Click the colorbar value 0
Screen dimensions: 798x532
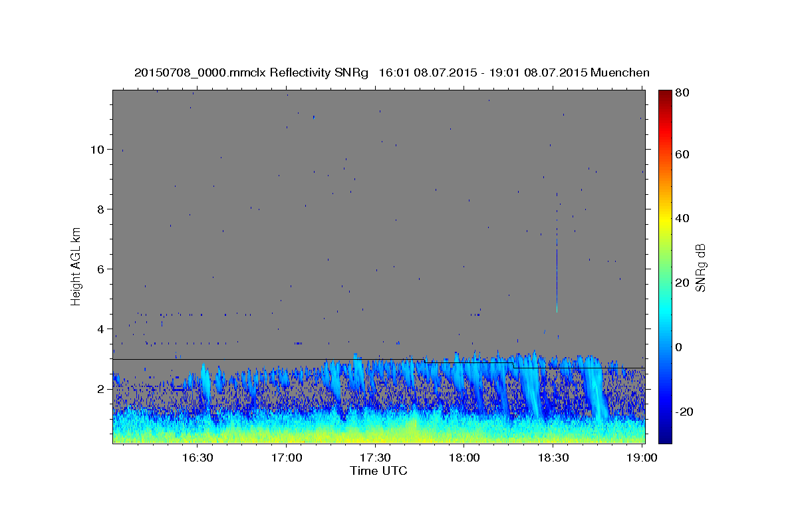(x=679, y=347)
